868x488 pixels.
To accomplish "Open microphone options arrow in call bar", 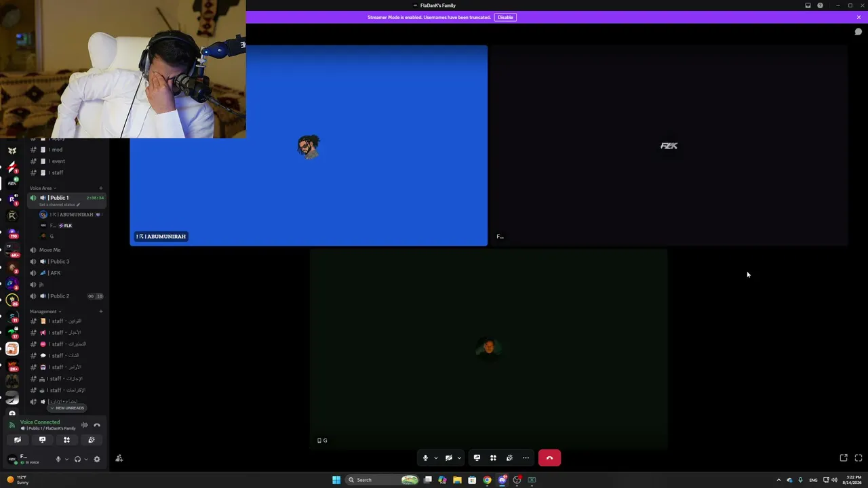I will (435, 458).
